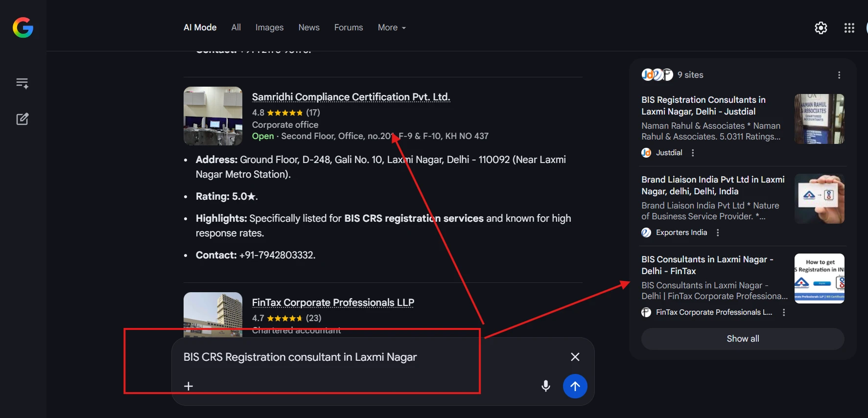Switch to the All tab

[236, 27]
